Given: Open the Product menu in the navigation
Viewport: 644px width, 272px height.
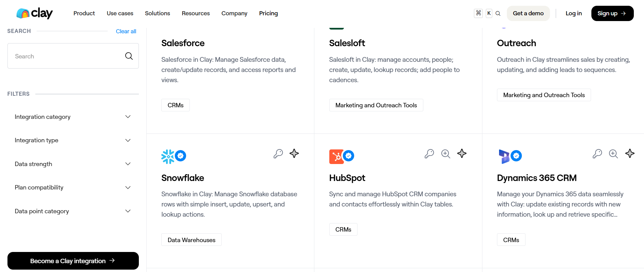Looking at the screenshot, I should (x=84, y=13).
